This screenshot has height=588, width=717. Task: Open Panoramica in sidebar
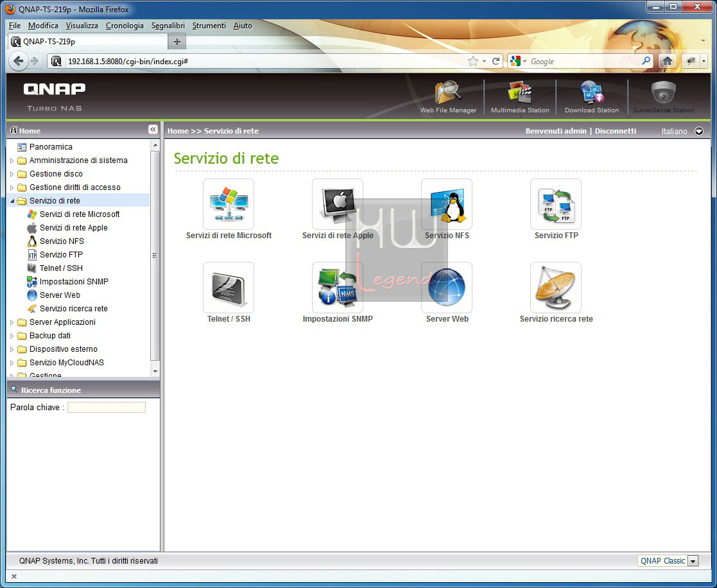click(x=51, y=147)
